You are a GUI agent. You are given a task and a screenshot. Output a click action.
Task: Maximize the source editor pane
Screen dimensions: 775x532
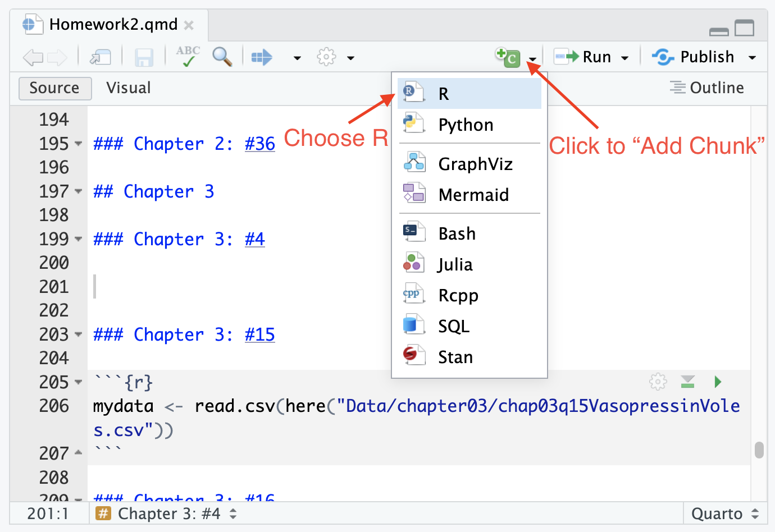tap(745, 27)
